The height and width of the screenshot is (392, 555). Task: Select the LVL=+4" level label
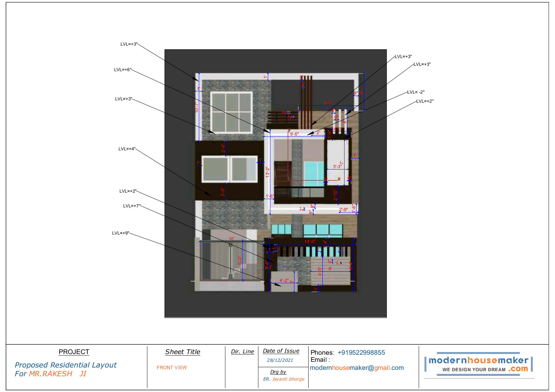pyautogui.click(x=127, y=149)
